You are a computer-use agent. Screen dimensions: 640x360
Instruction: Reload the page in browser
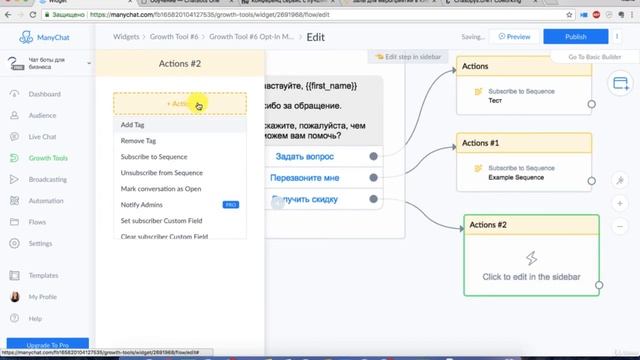[x=32, y=15]
